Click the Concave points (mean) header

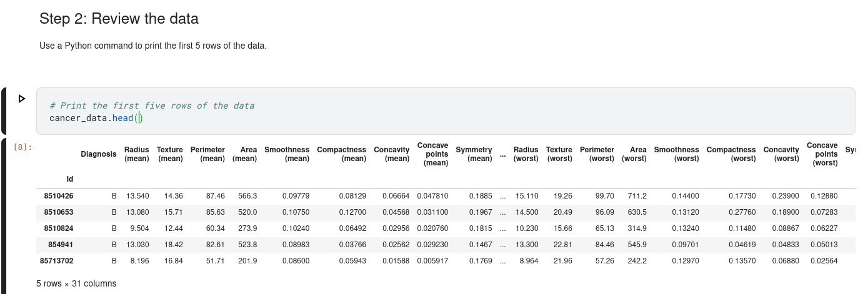click(x=432, y=154)
